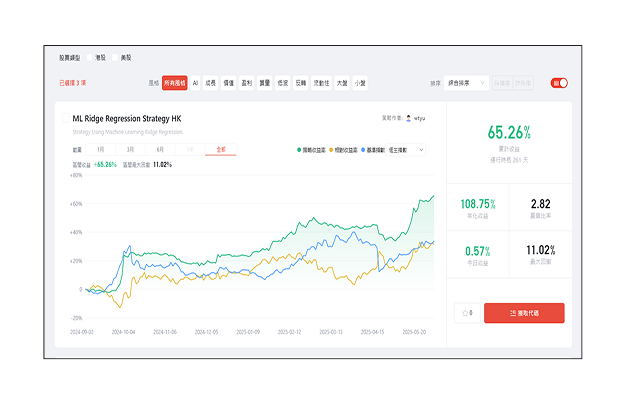Tick the checkbox beside ML Ridge Regression Strategy HK
625x403 pixels.
(66, 118)
